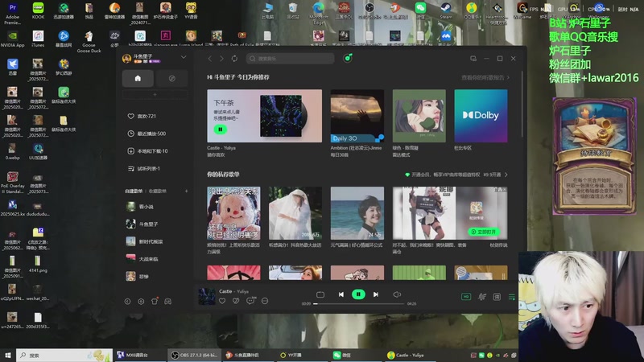
Task: Focus the music search box
Action: [x=291, y=59]
